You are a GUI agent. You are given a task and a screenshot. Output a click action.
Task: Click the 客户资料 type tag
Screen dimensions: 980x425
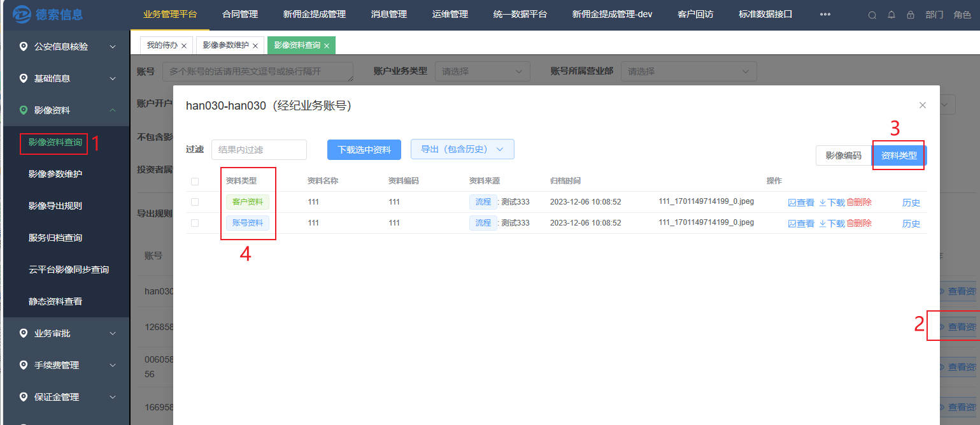click(248, 202)
